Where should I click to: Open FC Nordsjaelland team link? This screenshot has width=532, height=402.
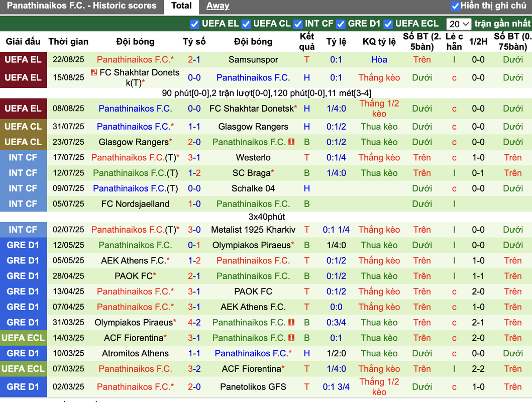click(x=135, y=204)
